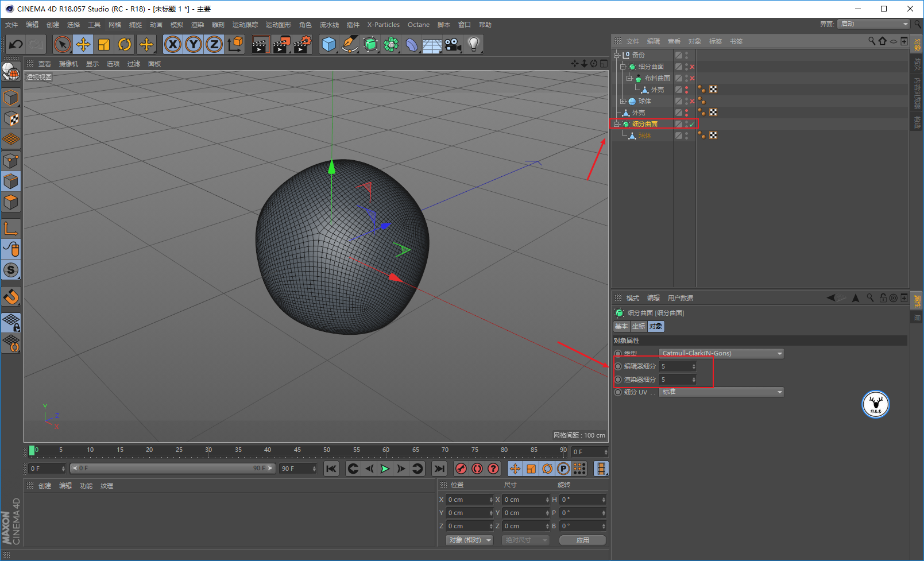
Task: Click the layer square of 备份 row
Action: click(679, 55)
